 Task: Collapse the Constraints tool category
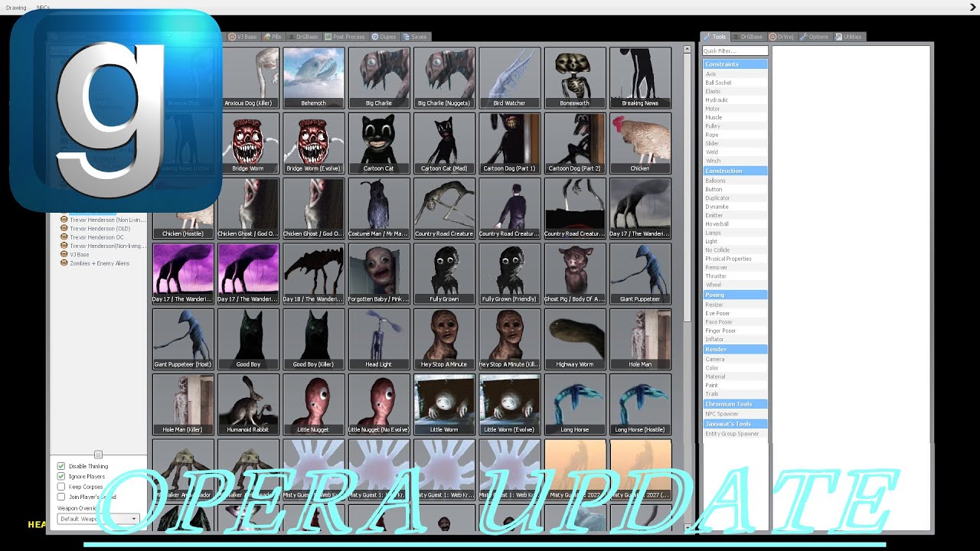pos(735,64)
